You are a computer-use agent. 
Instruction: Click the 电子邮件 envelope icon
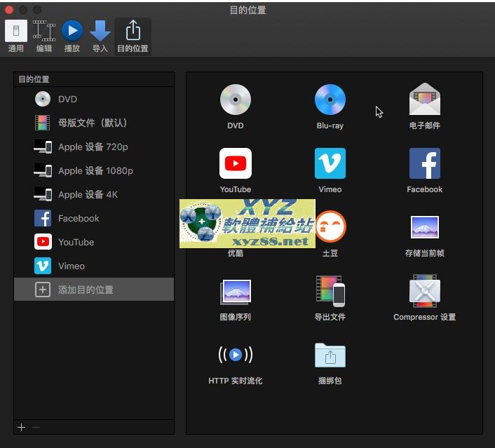(x=424, y=100)
